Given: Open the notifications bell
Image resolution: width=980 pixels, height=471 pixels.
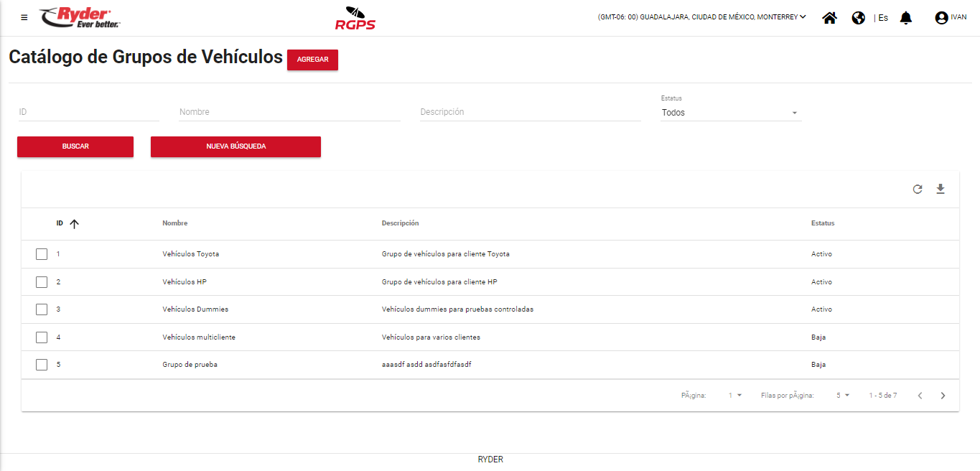Looking at the screenshot, I should point(906,18).
